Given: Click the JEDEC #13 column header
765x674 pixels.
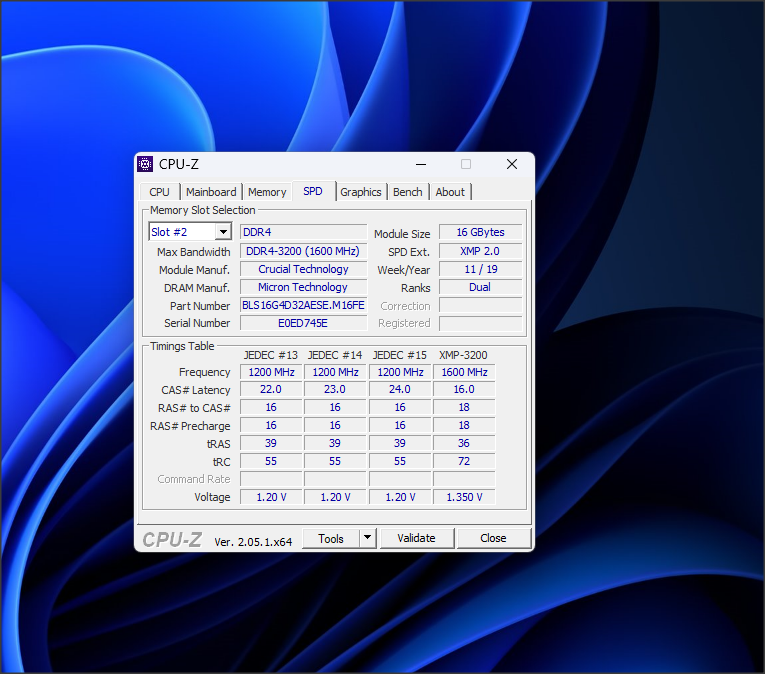Looking at the screenshot, I should (271, 355).
